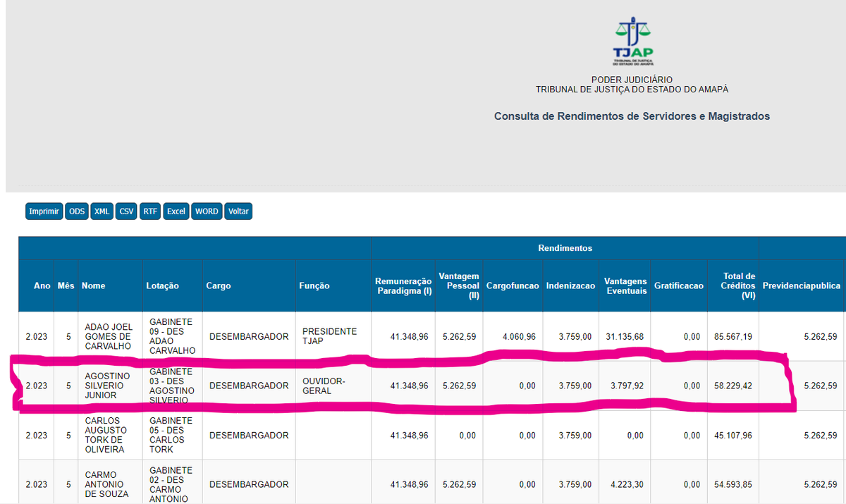
Task: Click total credits value 54.593,85
Action: (733, 484)
